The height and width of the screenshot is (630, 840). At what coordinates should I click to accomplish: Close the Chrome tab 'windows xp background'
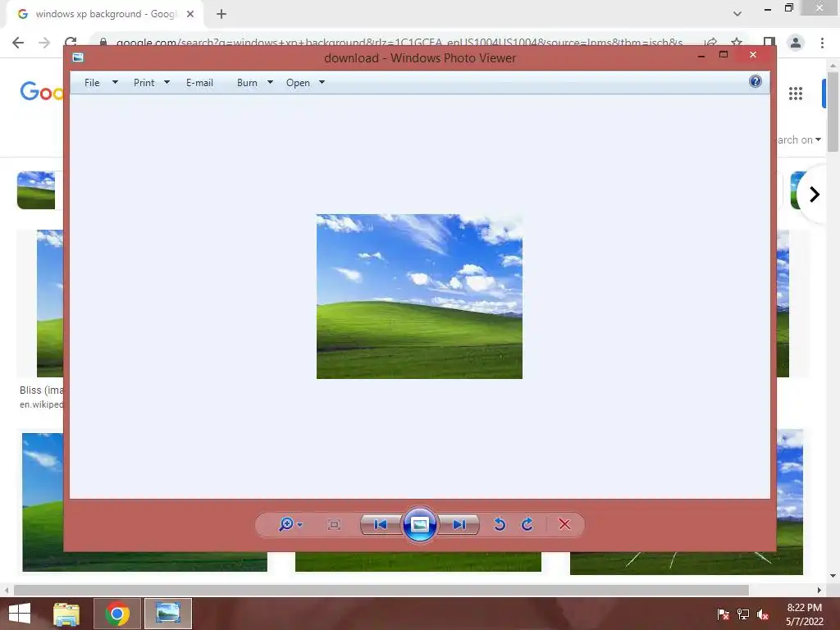pos(190,14)
